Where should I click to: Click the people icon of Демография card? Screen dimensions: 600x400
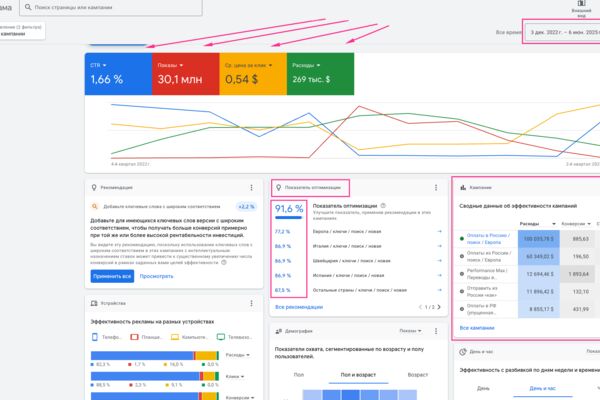[279, 331]
